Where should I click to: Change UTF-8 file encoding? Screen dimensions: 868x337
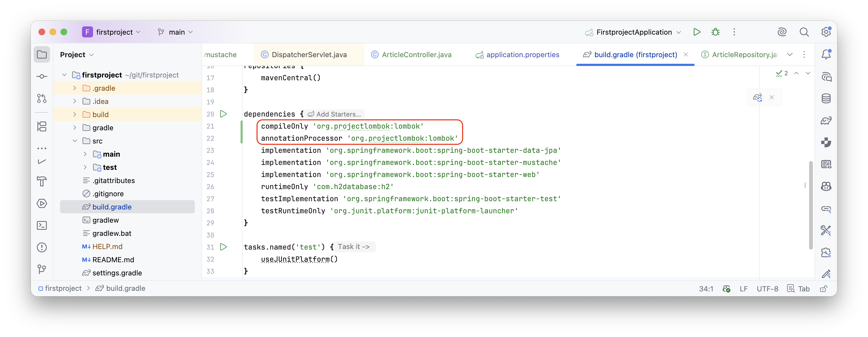(767, 289)
